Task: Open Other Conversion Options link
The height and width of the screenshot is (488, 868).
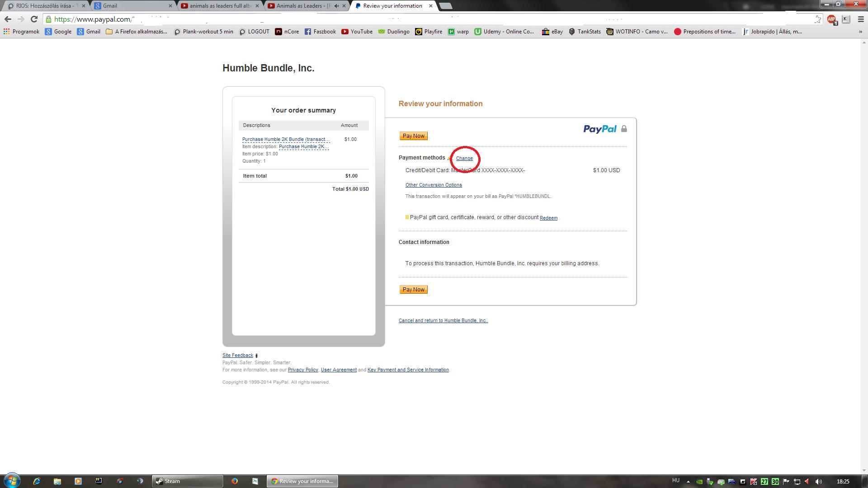Action: (433, 185)
